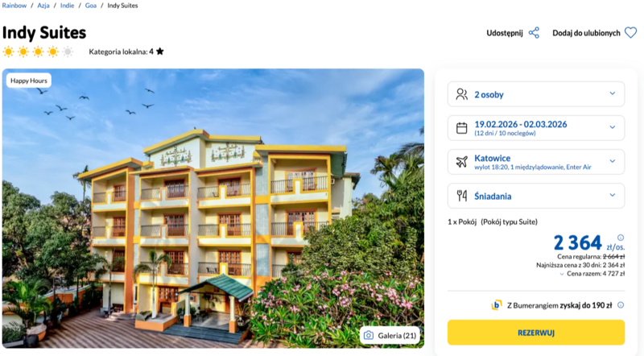
Task: Click the info icon beside the Bumerang offer
Action: [620, 305]
